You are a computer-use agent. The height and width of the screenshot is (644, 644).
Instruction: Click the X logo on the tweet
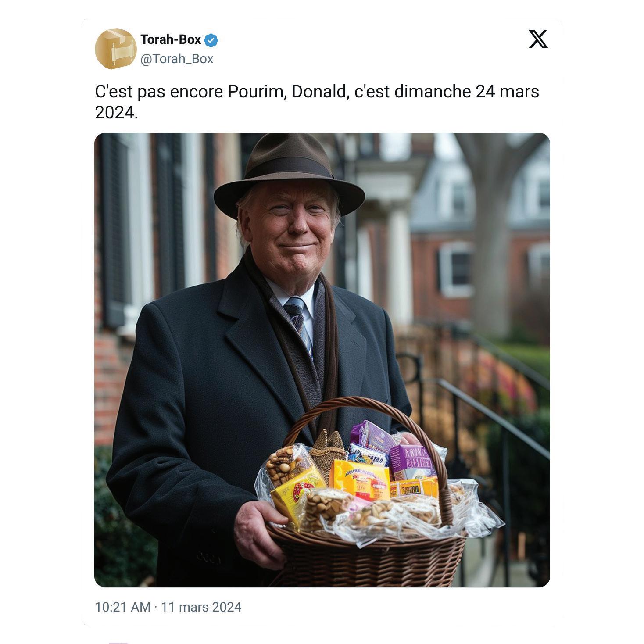(538, 39)
